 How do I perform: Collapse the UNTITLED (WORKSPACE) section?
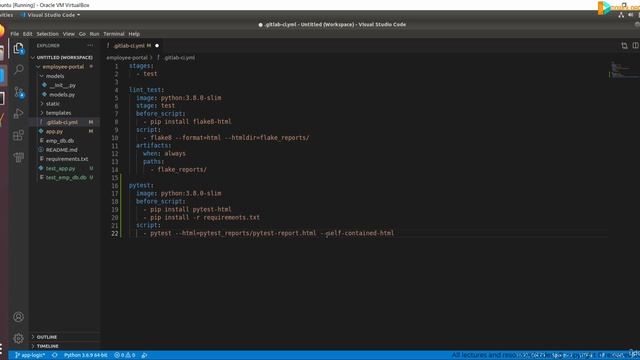pyautogui.click(x=33, y=58)
